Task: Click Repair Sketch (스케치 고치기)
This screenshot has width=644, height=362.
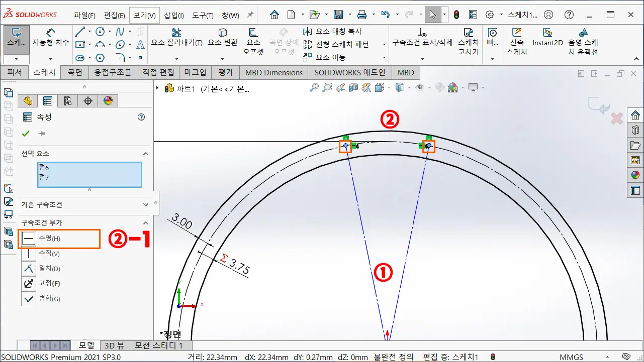Action: click(x=469, y=41)
